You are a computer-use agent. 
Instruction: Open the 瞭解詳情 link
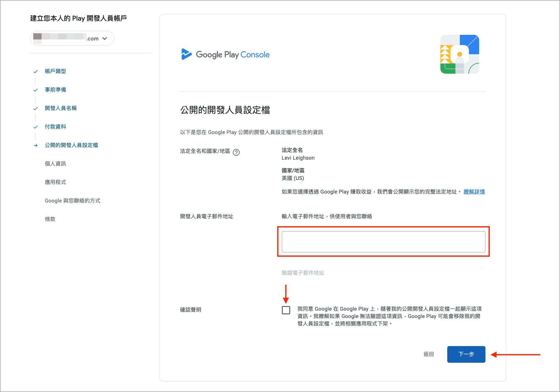tap(474, 192)
